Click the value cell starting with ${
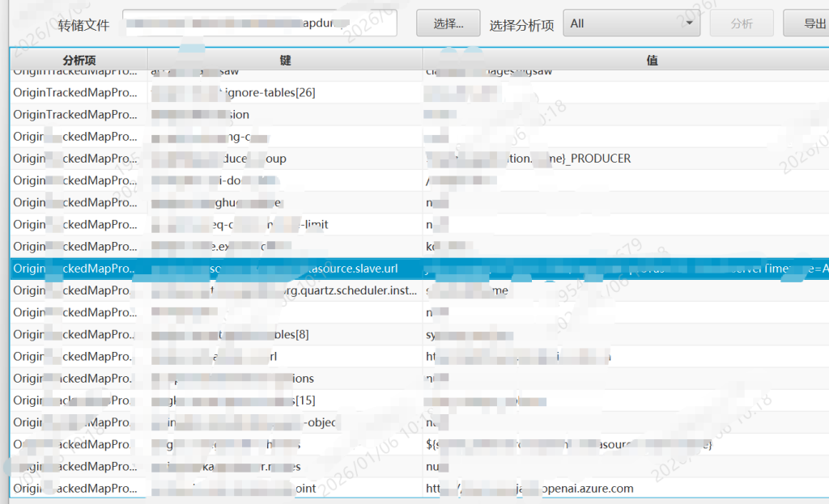Image resolution: width=829 pixels, height=504 pixels. pyautogui.click(x=567, y=444)
